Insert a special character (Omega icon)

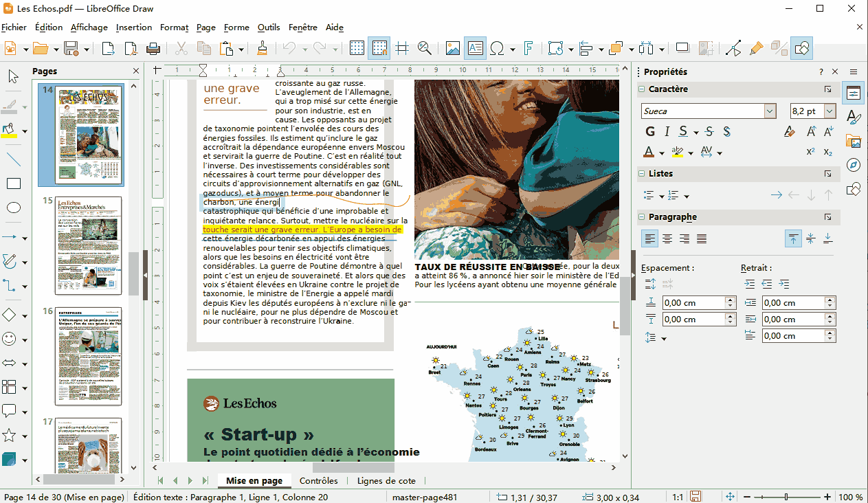tap(497, 48)
